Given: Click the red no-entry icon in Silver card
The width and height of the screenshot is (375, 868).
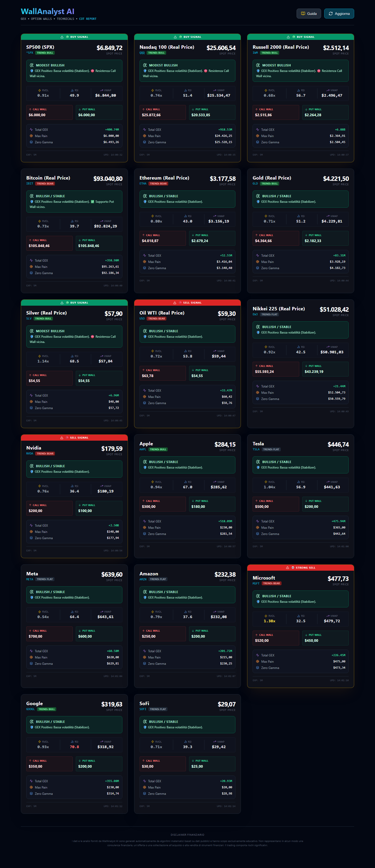Looking at the screenshot, I should (x=92, y=337).
